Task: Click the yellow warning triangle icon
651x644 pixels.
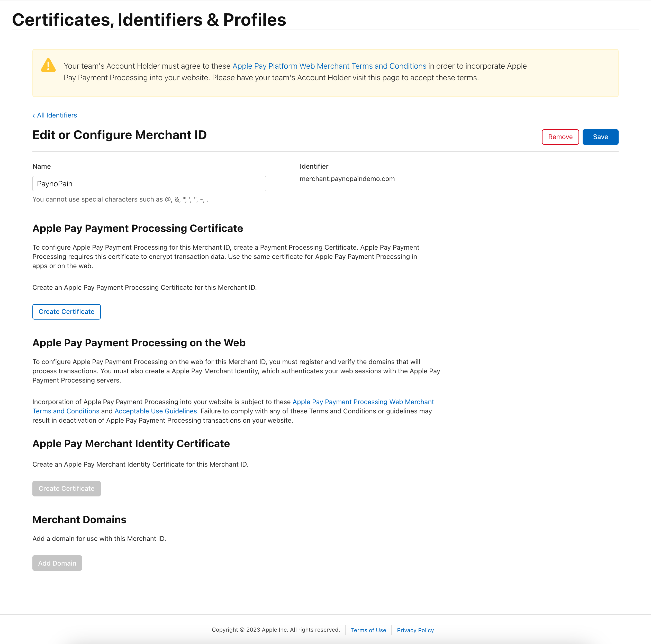Action: coord(48,65)
